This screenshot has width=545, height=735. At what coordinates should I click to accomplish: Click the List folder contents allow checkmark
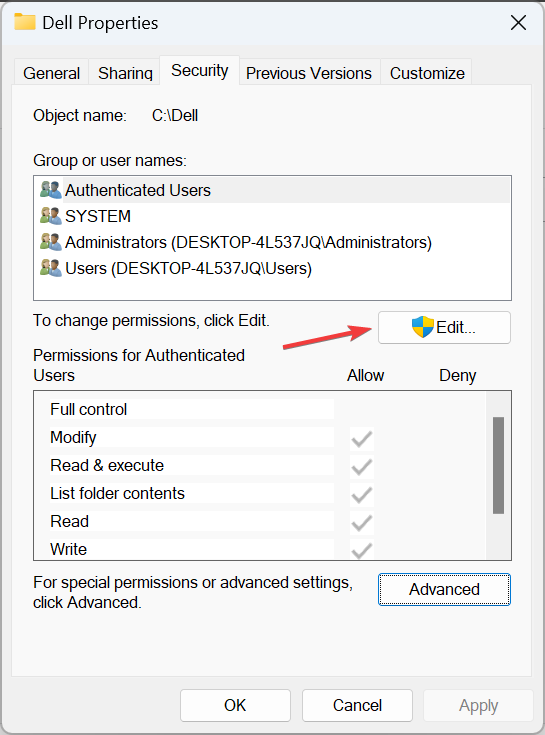[x=362, y=495]
